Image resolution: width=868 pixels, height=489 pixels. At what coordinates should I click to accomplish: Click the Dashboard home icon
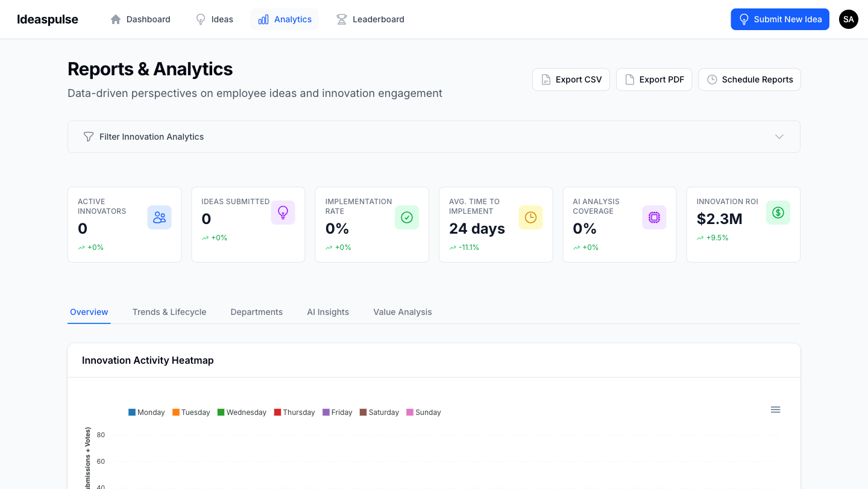[116, 19]
